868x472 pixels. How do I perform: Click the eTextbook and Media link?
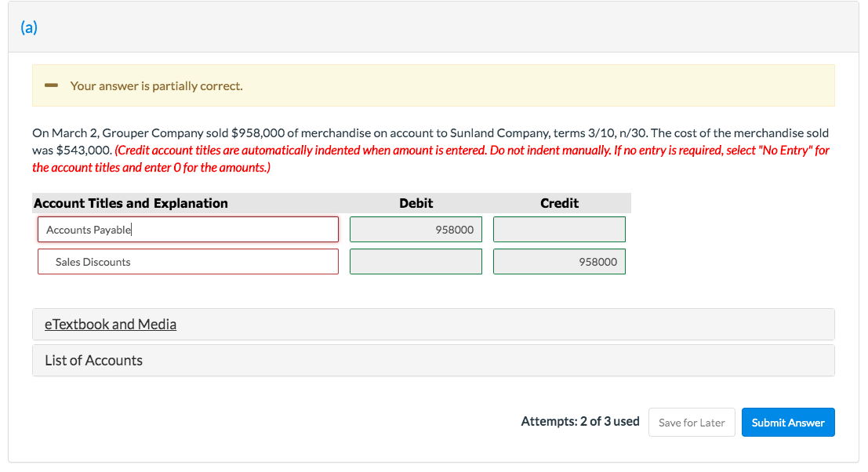110,324
